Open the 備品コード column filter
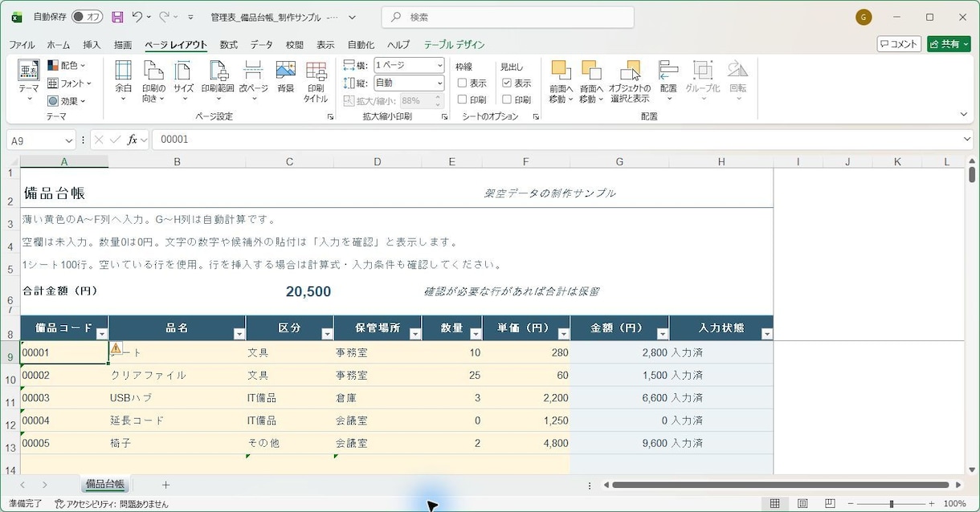 [101, 334]
